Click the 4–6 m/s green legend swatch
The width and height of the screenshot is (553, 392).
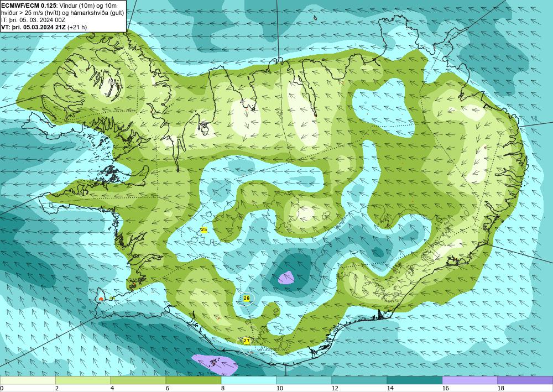pos(138,380)
